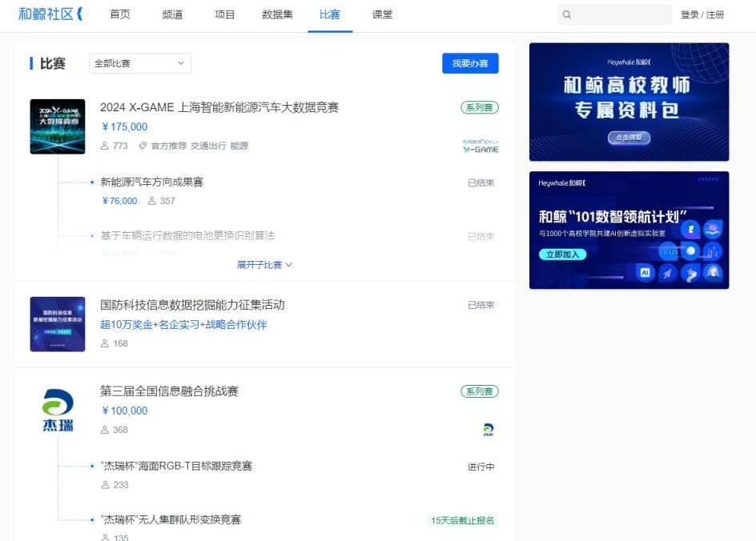
Task: Click the 我要办赛 button
Action: [x=470, y=62]
